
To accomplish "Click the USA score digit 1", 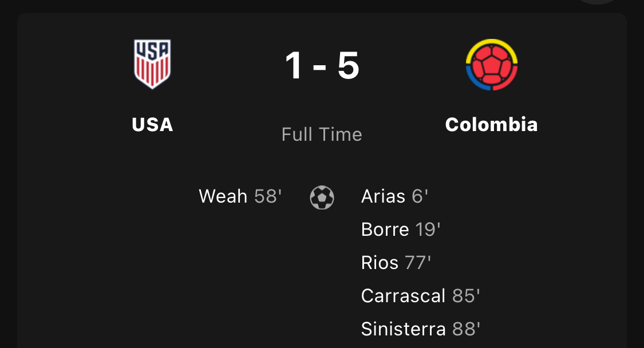I will click(294, 65).
